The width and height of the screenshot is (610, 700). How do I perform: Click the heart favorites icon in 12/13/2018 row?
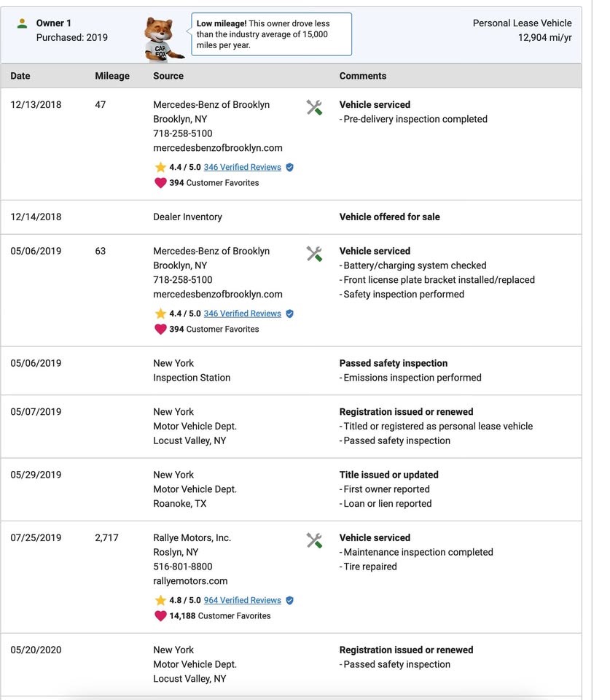(x=160, y=182)
